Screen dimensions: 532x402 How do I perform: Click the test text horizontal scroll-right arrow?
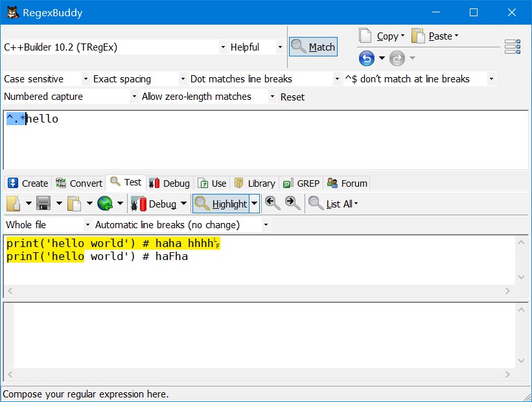(x=507, y=290)
